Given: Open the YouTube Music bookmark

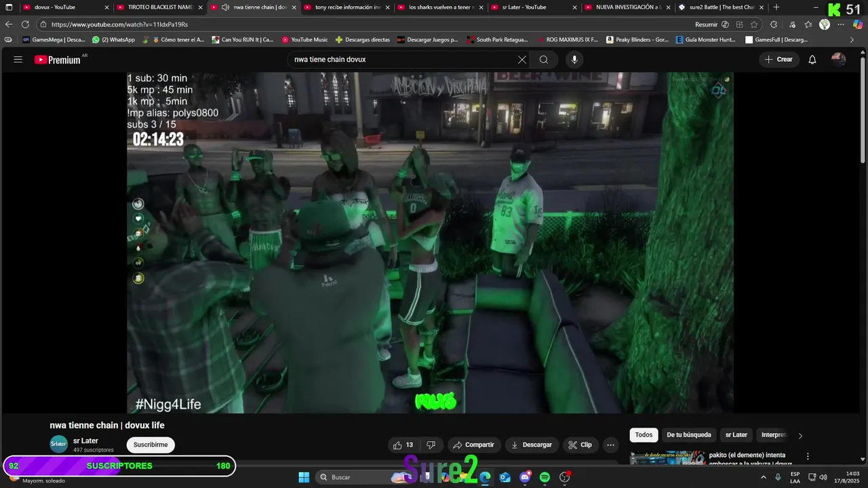Looking at the screenshot, I should (304, 40).
